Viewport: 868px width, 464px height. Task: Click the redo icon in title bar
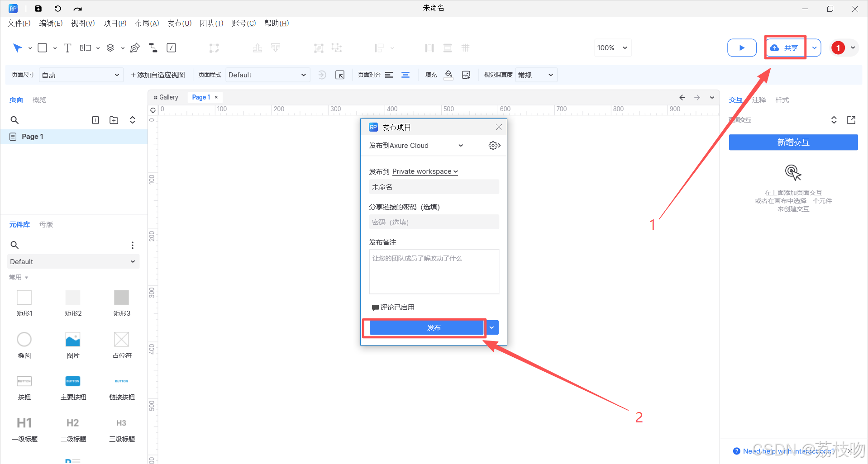[78, 9]
